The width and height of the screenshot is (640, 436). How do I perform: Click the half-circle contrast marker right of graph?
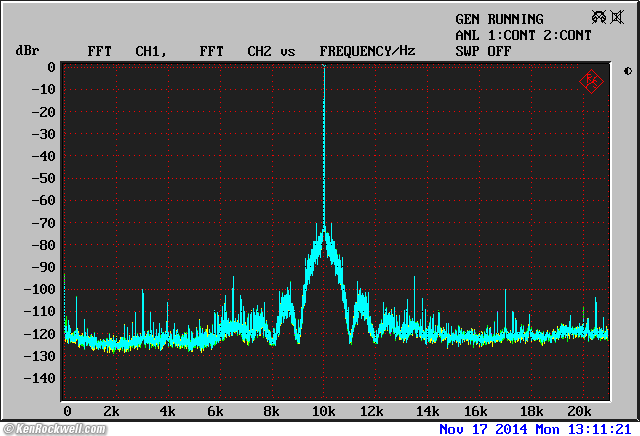627,71
